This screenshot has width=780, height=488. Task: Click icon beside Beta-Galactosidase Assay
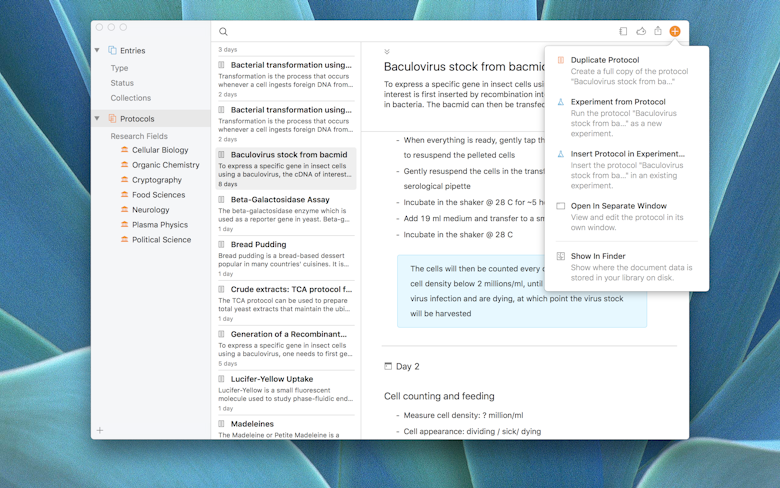(221, 199)
